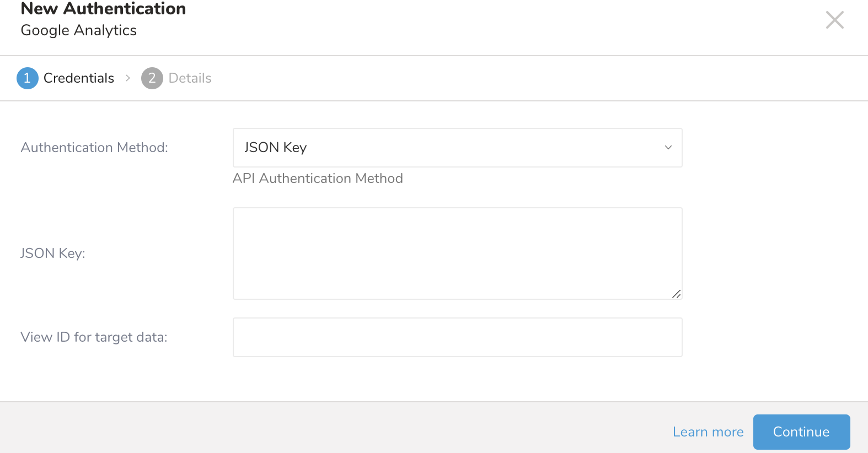
Task: Click the View ID for target data field
Action: click(x=457, y=337)
